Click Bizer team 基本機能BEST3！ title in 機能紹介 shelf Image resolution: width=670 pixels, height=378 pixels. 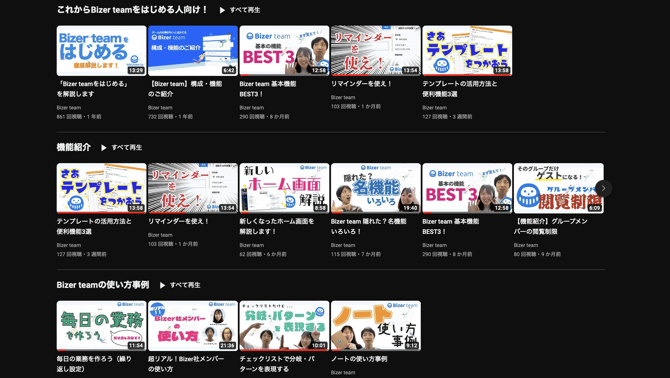point(451,226)
